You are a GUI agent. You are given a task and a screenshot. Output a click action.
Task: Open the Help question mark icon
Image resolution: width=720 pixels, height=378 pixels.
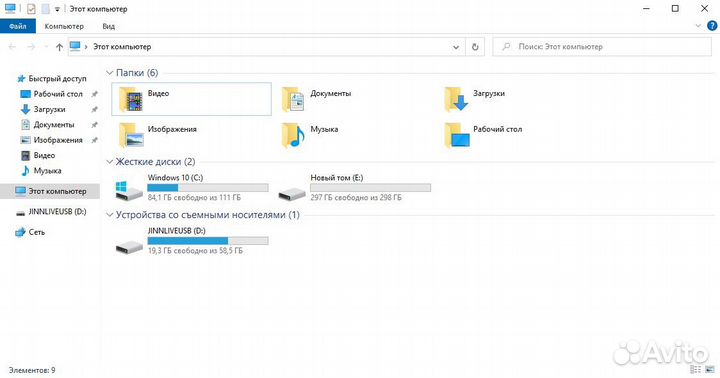(x=712, y=26)
